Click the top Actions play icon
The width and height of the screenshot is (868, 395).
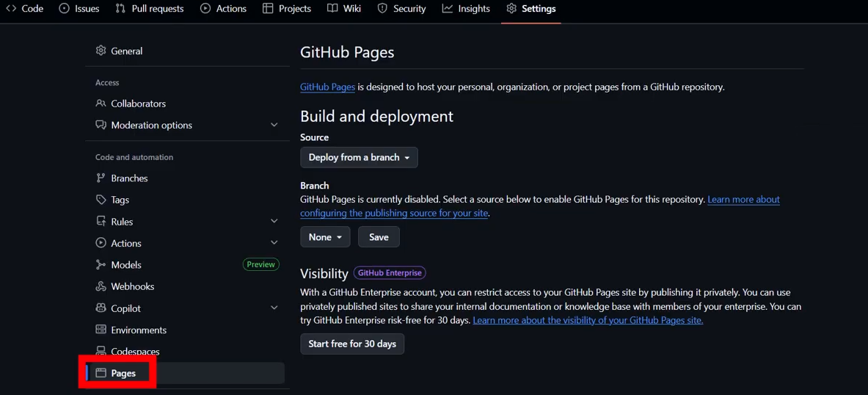205,9
